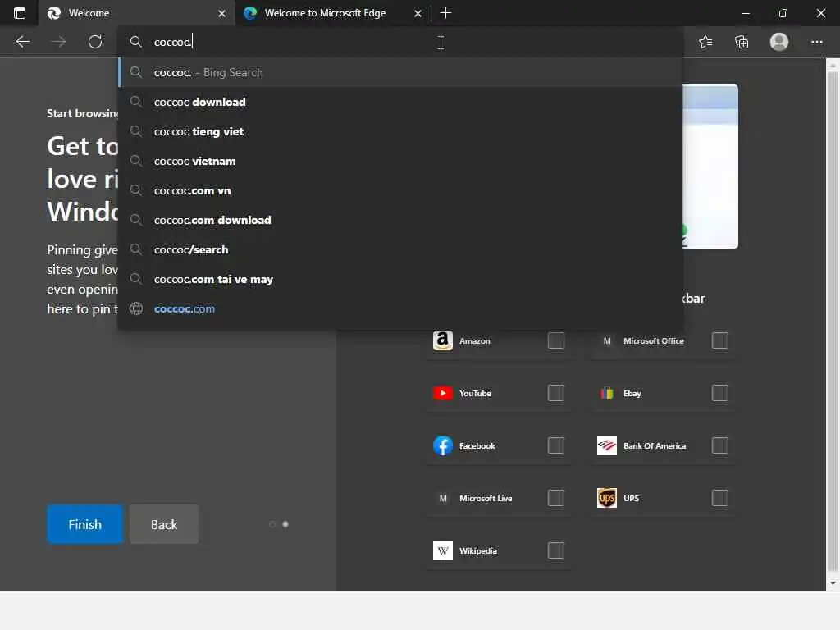Tick the Microsoft Office checkbox
840x630 pixels.
tap(720, 340)
